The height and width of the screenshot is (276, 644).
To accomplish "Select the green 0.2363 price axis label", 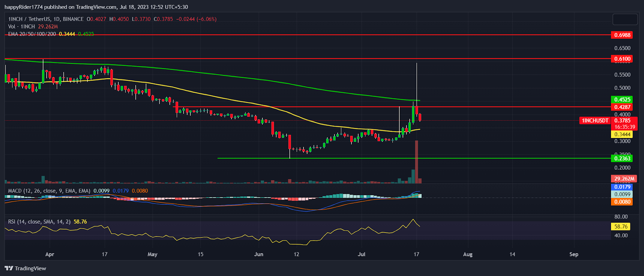I will [622, 159].
